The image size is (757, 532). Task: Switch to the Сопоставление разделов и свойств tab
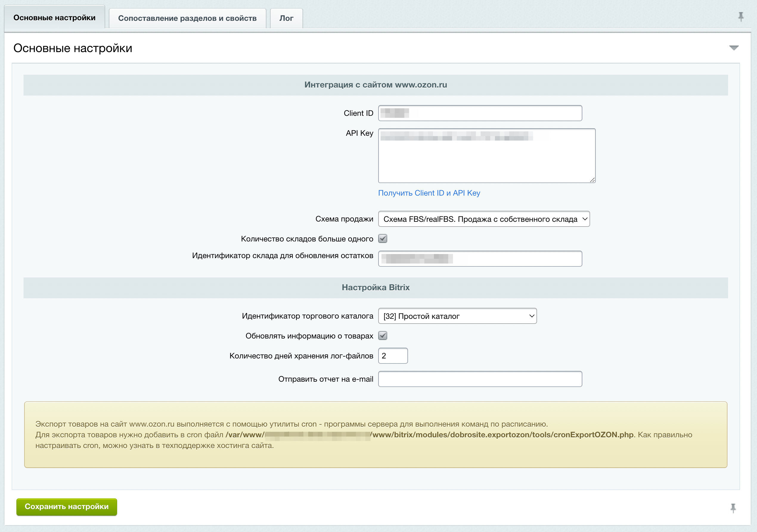(187, 18)
